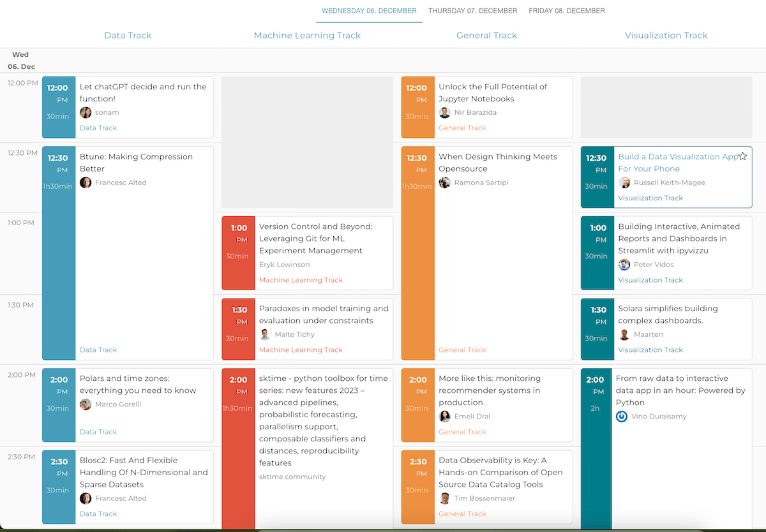Open Solara simplifies building complex dashboards session
The width and height of the screenshot is (766, 532).
[x=668, y=314]
